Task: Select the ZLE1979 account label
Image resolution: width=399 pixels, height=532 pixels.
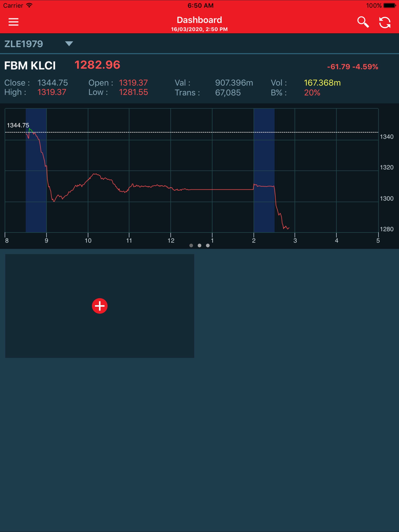Action: point(24,44)
